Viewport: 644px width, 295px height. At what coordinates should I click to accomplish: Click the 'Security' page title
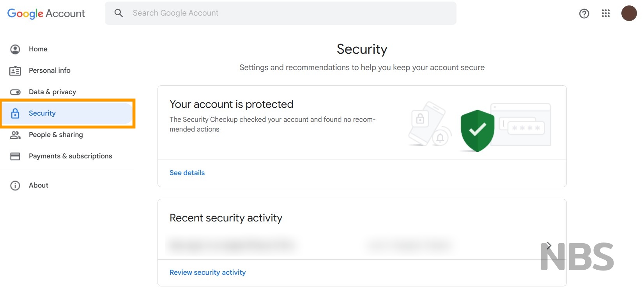click(x=362, y=49)
